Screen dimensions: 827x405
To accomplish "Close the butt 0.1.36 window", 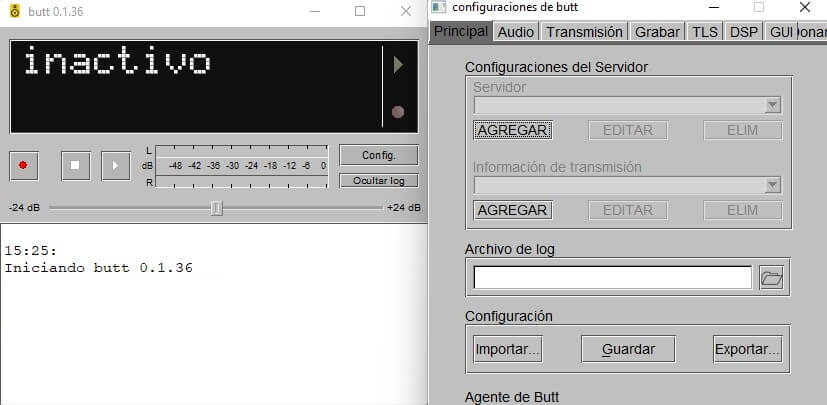I will 406,11.
